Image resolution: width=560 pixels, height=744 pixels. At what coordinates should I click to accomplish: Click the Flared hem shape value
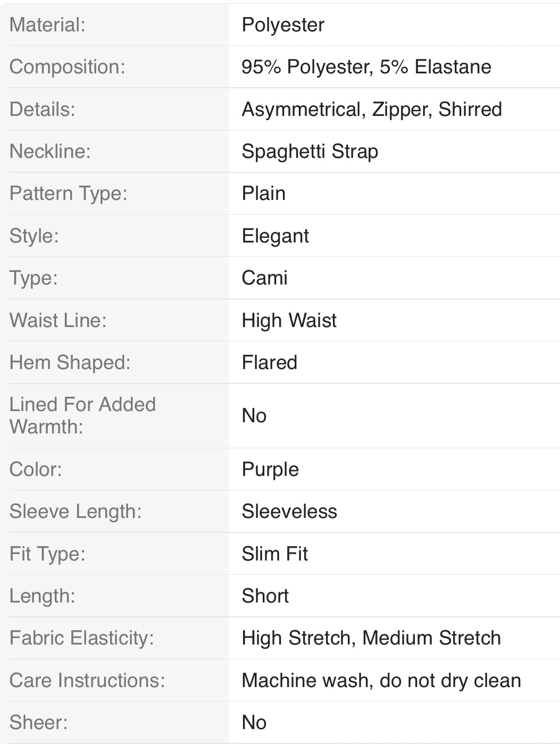click(x=270, y=363)
